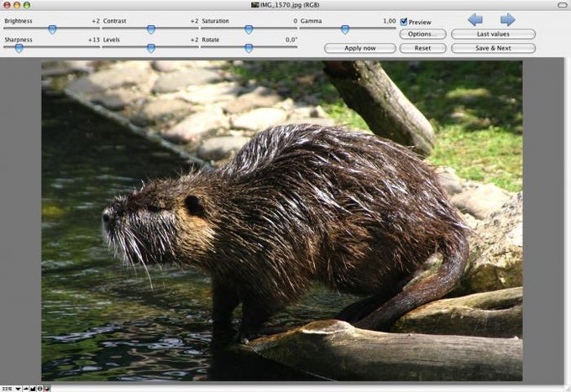Click the Apply now button
Image resolution: width=571 pixels, height=392 pixels.
click(359, 48)
